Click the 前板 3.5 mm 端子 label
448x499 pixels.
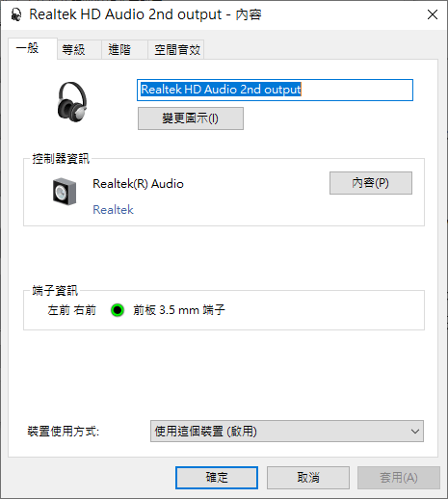179,310
